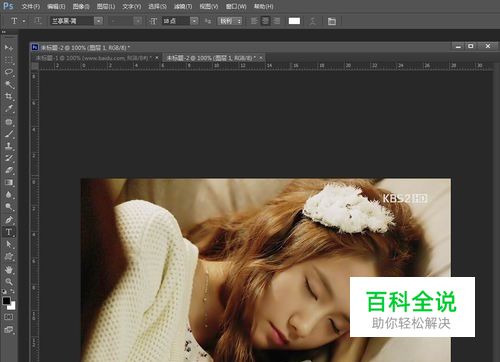Reset to default foreground and background colors

[x=4, y=291]
